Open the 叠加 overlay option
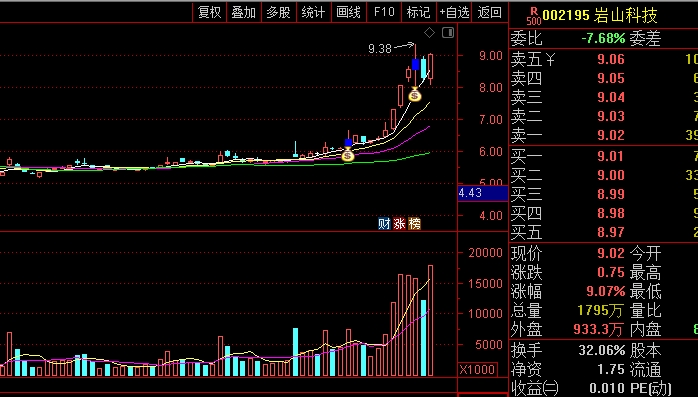Image resolution: width=698 pixels, height=397 pixels. pyautogui.click(x=243, y=12)
